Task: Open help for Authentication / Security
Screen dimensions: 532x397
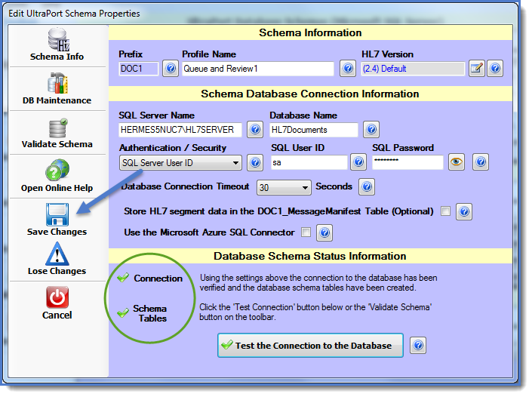Action: click(255, 162)
